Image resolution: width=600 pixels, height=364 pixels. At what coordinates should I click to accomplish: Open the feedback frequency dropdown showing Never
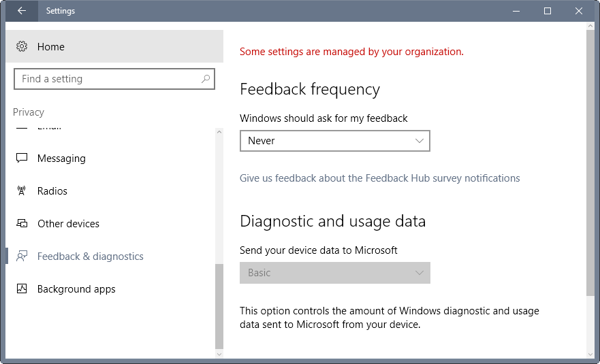click(x=335, y=141)
